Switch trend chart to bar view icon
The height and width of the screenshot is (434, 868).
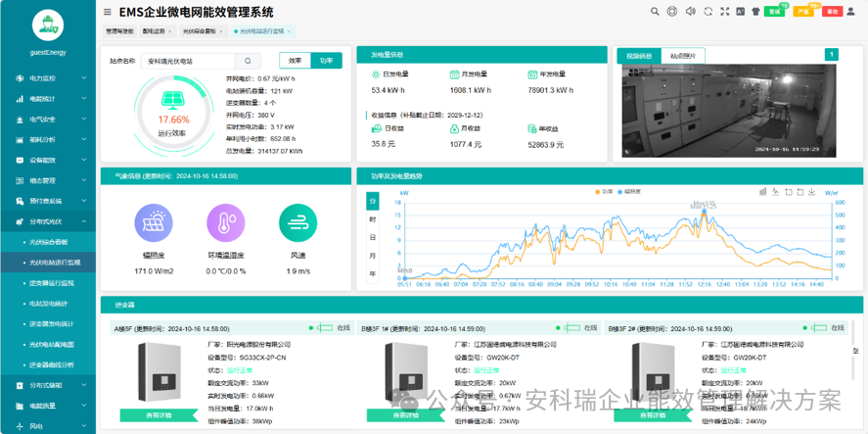click(x=763, y=192)
